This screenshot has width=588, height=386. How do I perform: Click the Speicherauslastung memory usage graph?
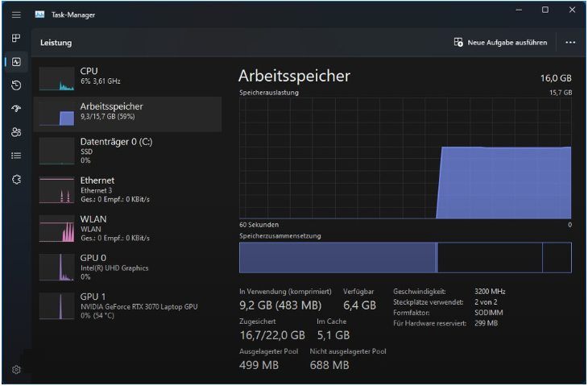405,158
